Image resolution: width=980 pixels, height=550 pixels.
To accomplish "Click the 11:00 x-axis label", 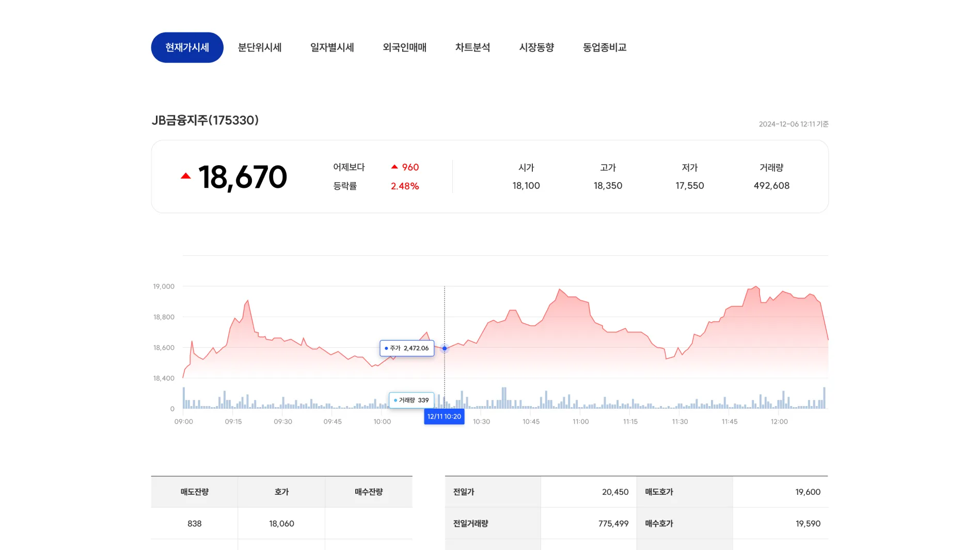I will tap(581, 422).
